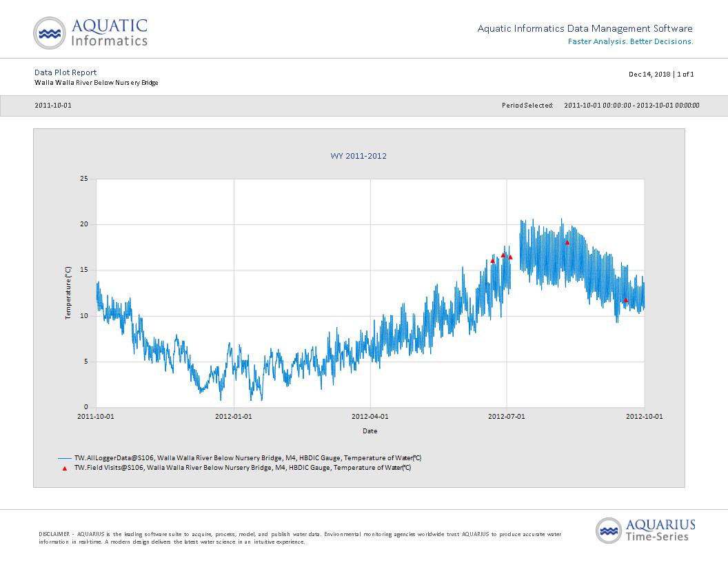Click the y-axis tick value 15

[84, 270]
